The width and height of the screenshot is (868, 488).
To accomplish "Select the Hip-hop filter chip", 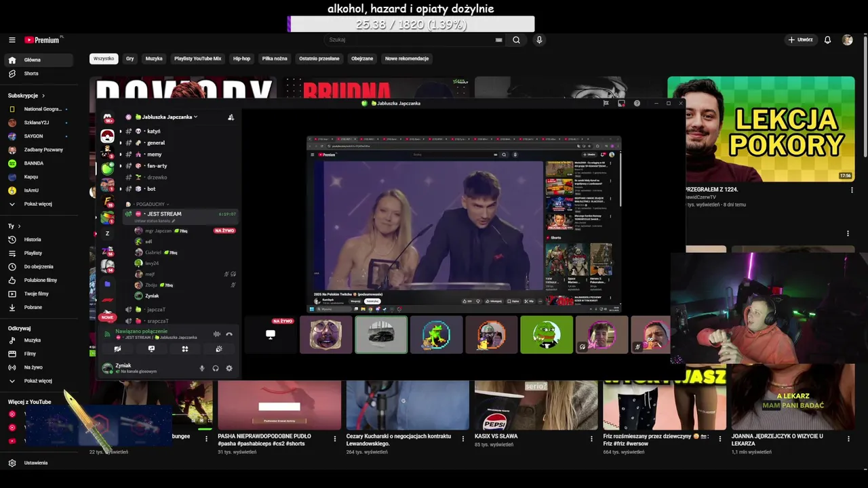I will (241, 59).
